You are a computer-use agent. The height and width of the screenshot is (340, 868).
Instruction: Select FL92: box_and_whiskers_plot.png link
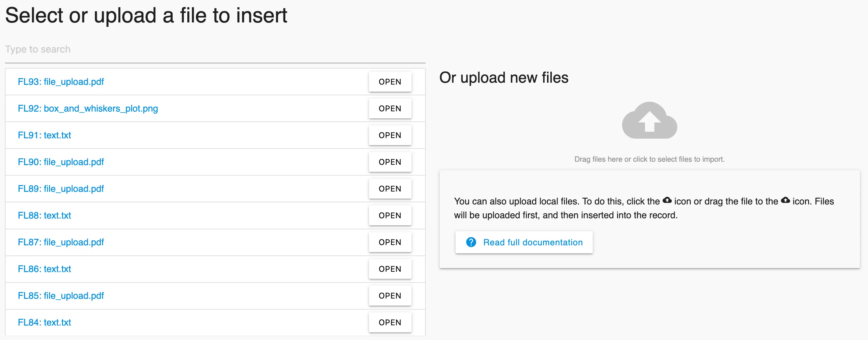pyautogui.click(x=88, y=109)
